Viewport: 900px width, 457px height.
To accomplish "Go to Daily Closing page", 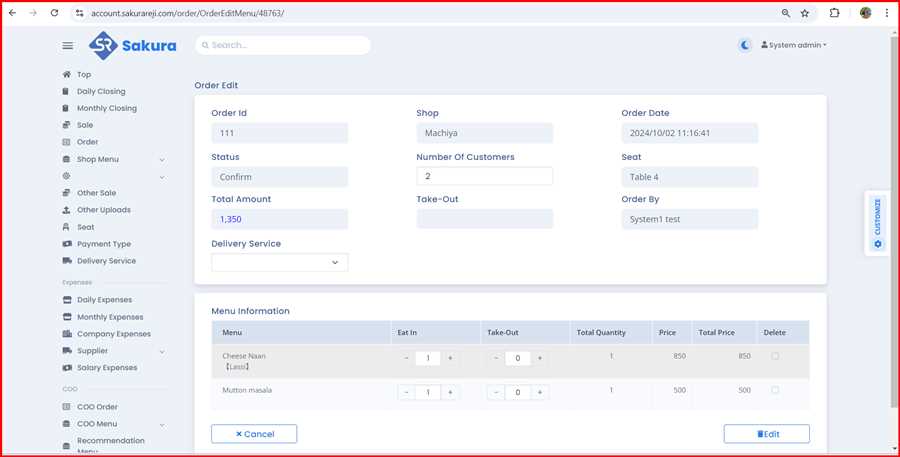I will click(x=101, y=91).
